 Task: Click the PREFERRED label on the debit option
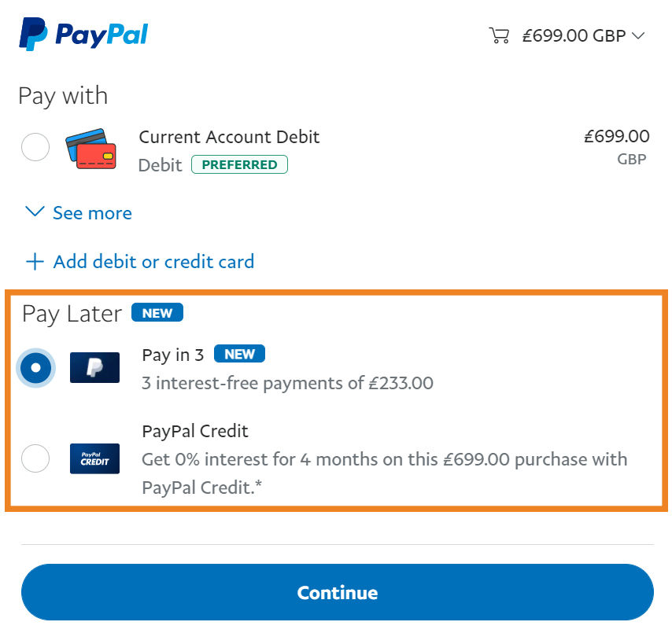[239, 164]
